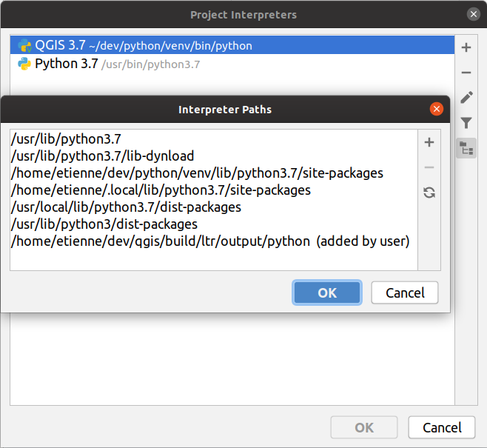Screen dimensions: 487x448
Task: Click the filter funnel icon
Action: 466,123
